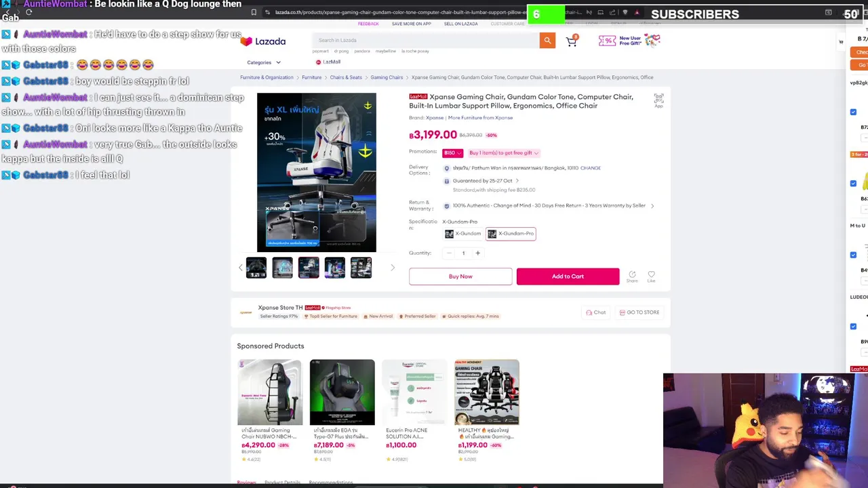Click CHANGE delivery location link
The height and width of the screenshot is (488, 868).
click(x=590, y=168)
